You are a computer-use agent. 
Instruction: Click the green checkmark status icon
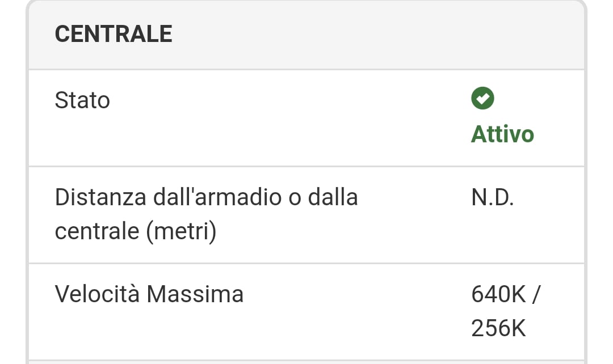pos(482,99)
